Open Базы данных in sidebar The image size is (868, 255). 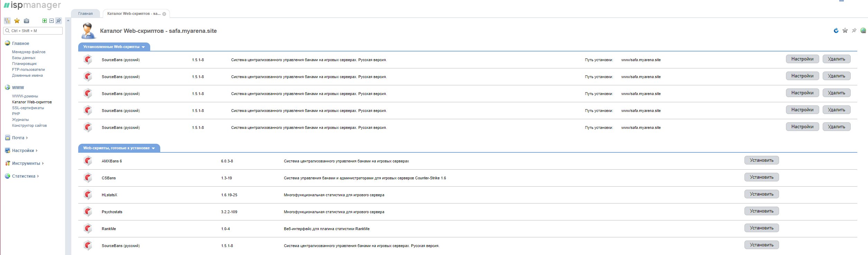click(x=24, y=58)
